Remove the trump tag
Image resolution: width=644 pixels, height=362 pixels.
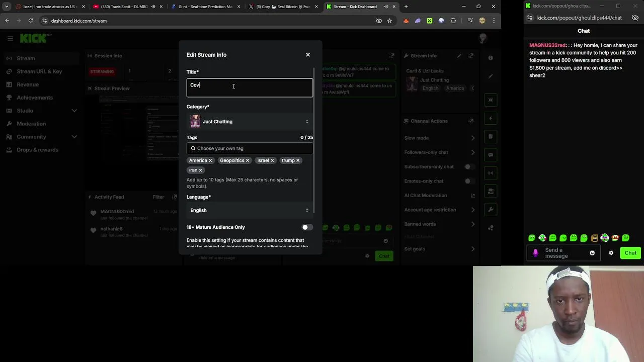pyautogui.click(x=298, y=160)
